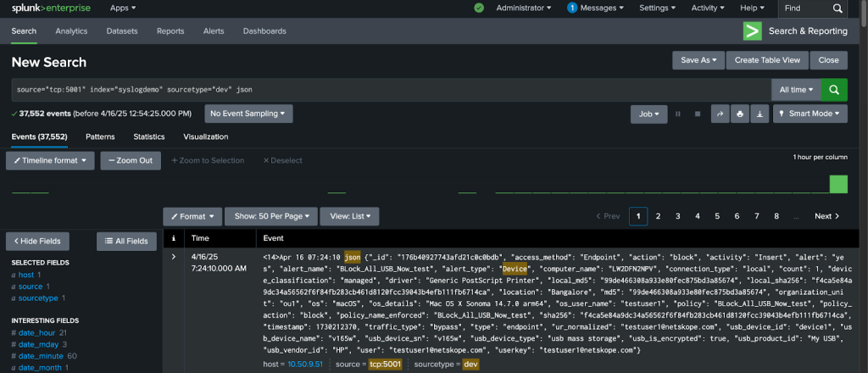868x373 pixels.
Task: Open the Smart Mode dropdown
Action: click(810, 114)
